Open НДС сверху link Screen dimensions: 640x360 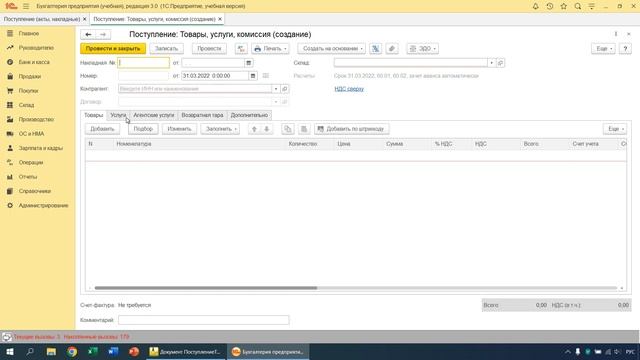349,89
